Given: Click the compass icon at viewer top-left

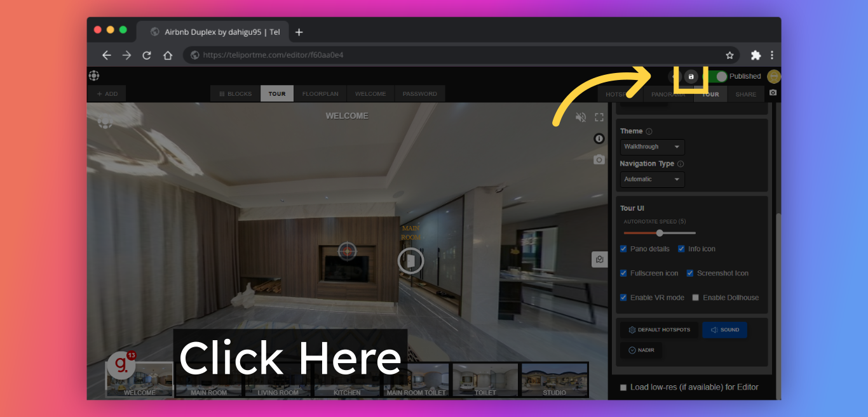Looking at the screenshot, I should click(x=105, y=122).
